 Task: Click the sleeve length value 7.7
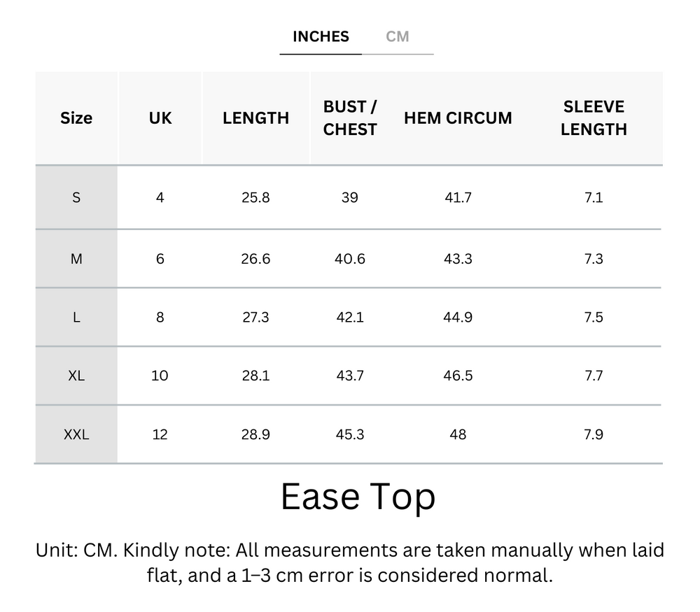click(x=594, y=376)
